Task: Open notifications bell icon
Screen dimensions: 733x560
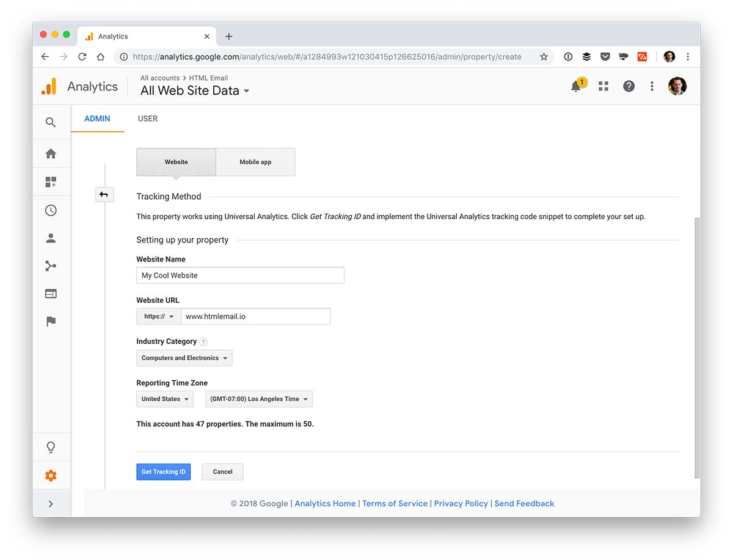Action: [576, 86]
